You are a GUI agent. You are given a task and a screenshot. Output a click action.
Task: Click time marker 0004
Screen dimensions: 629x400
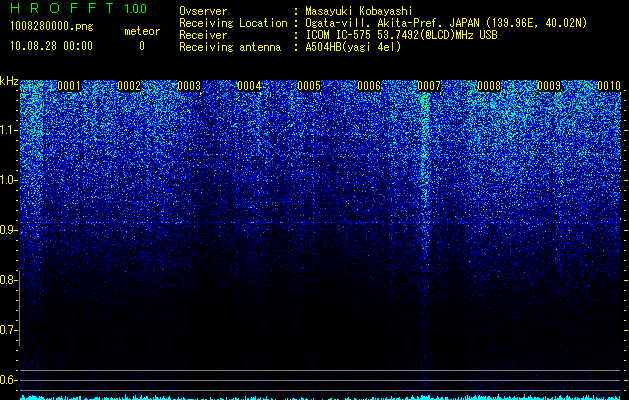(249, 86)
